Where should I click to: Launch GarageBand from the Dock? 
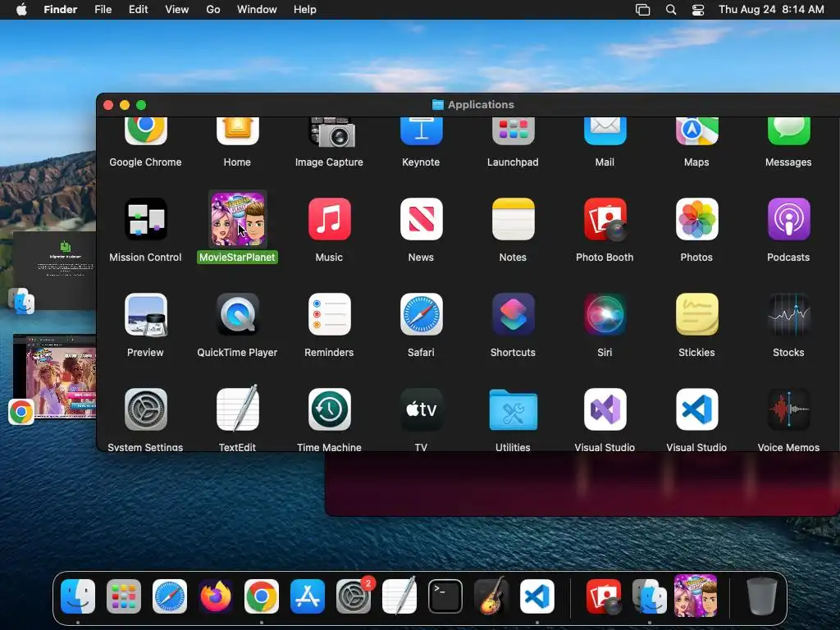coord(491,596)
